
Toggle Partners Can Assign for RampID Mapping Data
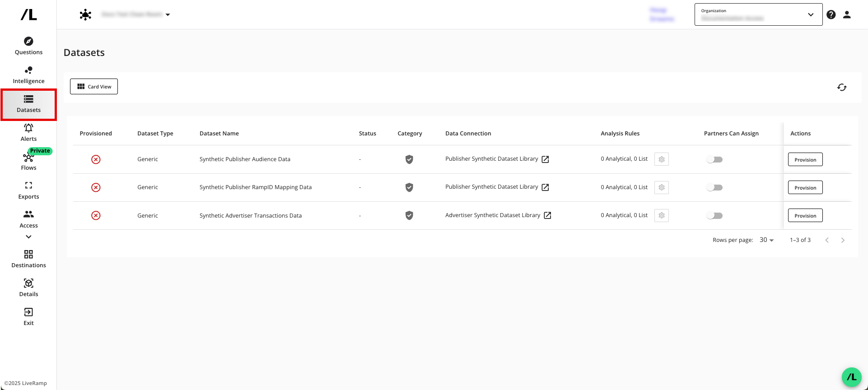pos(714,187)
